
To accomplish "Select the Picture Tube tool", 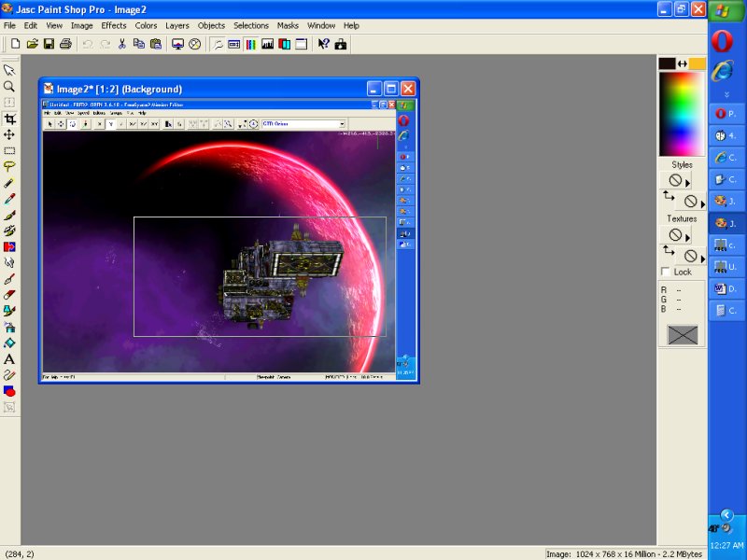I will coord(9,311).
